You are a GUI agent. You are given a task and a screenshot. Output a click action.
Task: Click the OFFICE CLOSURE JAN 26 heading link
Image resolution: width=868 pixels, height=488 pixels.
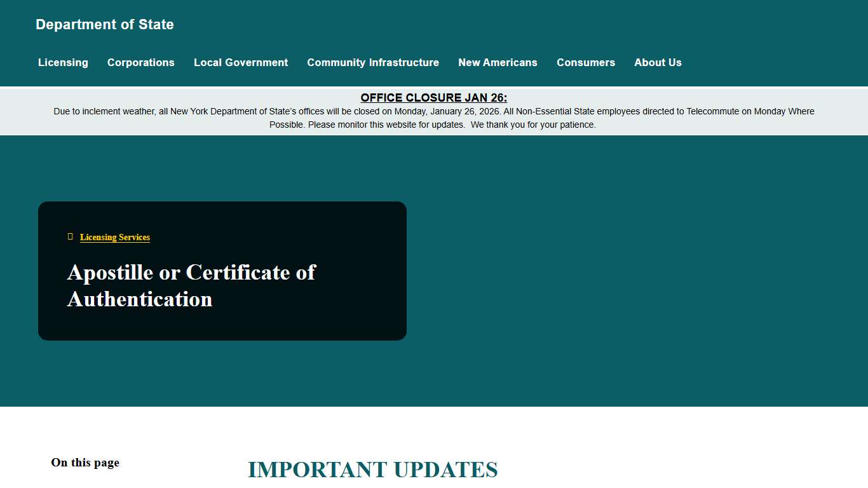[434, 97]
